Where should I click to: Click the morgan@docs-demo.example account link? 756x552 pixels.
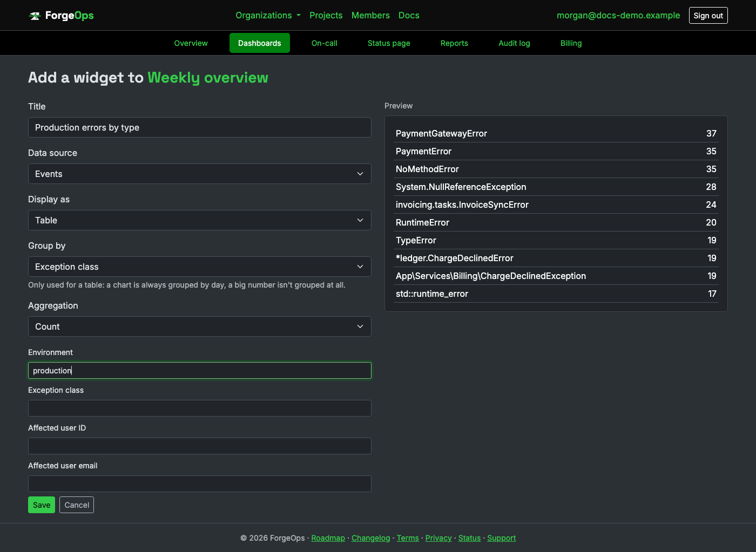click(618, 15)
